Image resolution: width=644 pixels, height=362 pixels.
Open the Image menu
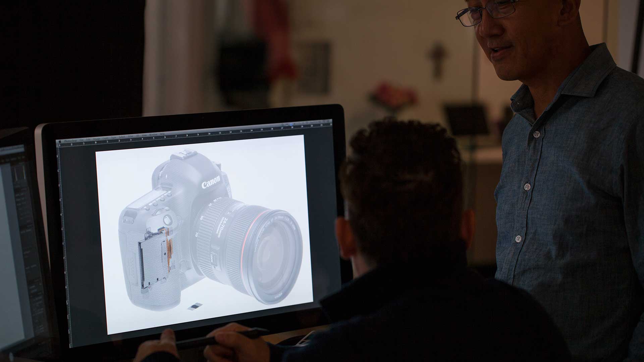click(97, 139)
